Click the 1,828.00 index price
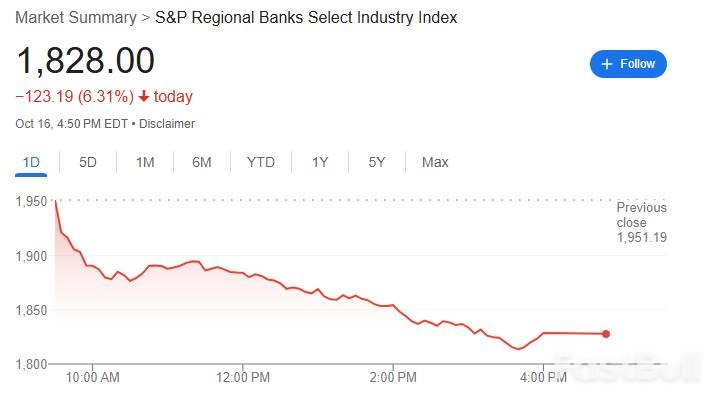Image resolution: width=722 pixels, height=402 pixels. [x=85, y=61]
